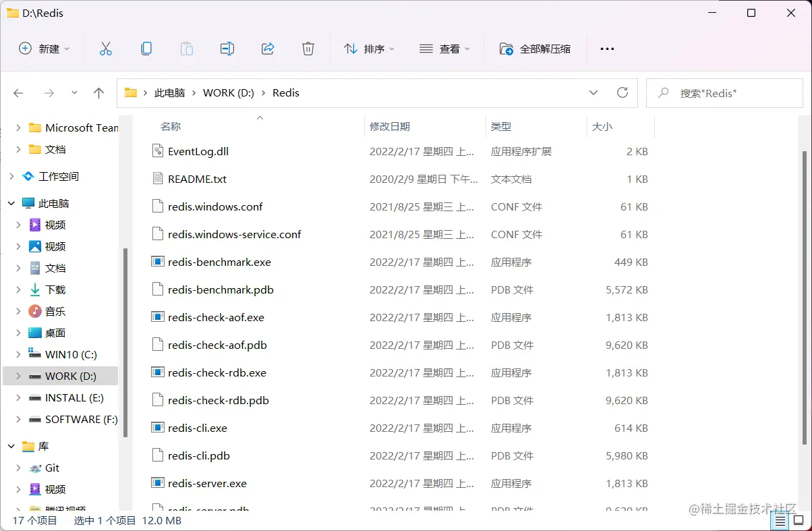
Task: Click the file list vertical scrollbar
Action: (804, 297)
